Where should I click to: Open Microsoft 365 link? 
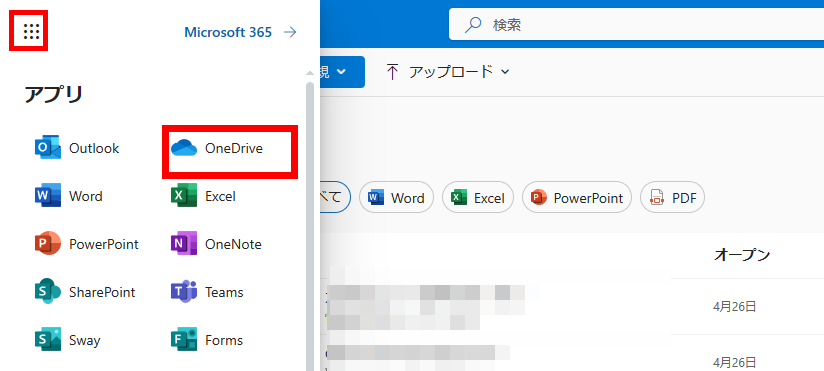[x=240, y=33]
